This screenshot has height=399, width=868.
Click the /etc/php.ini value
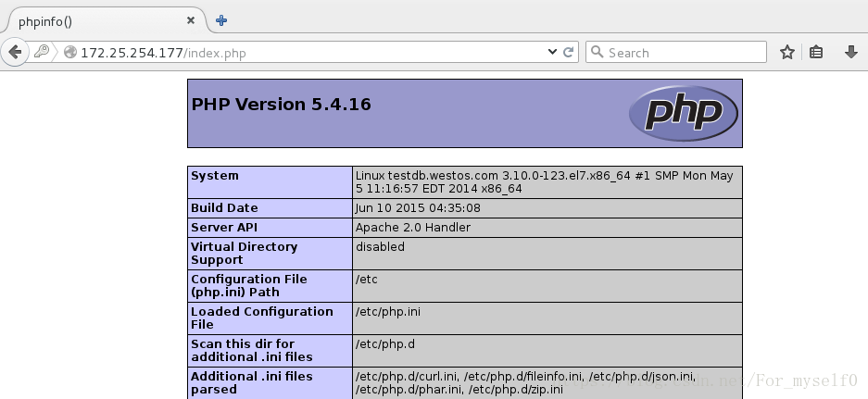[x=388, y=312]
